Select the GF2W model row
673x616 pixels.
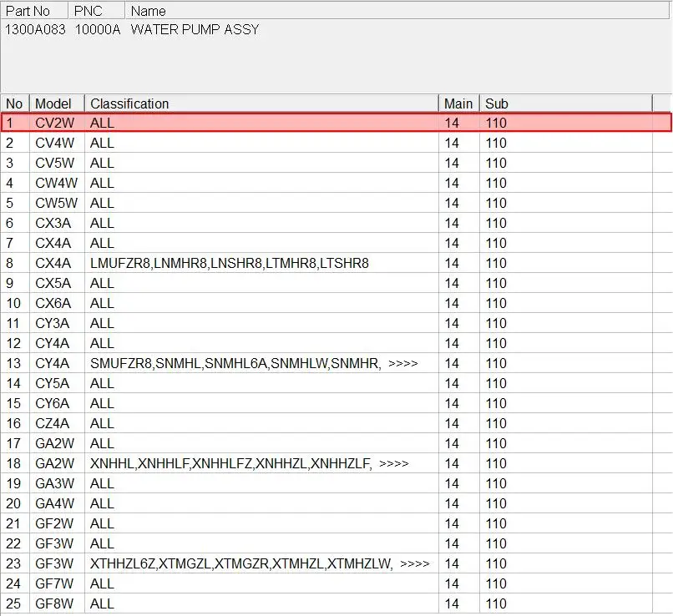336,523
